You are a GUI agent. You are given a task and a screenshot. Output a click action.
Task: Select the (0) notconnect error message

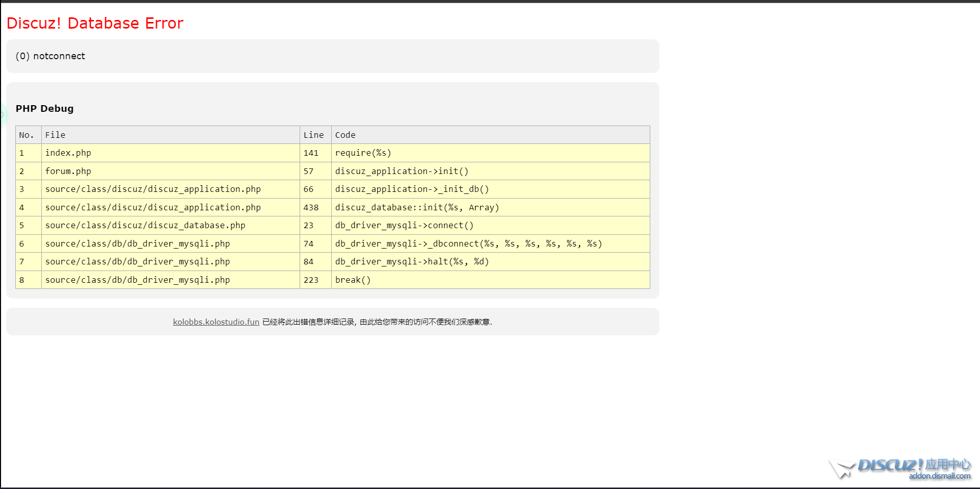(x=51, y=56)
